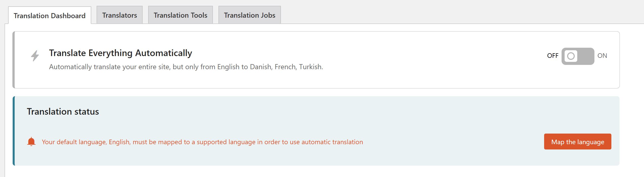Click the word English in the red warning

(119, 142)
